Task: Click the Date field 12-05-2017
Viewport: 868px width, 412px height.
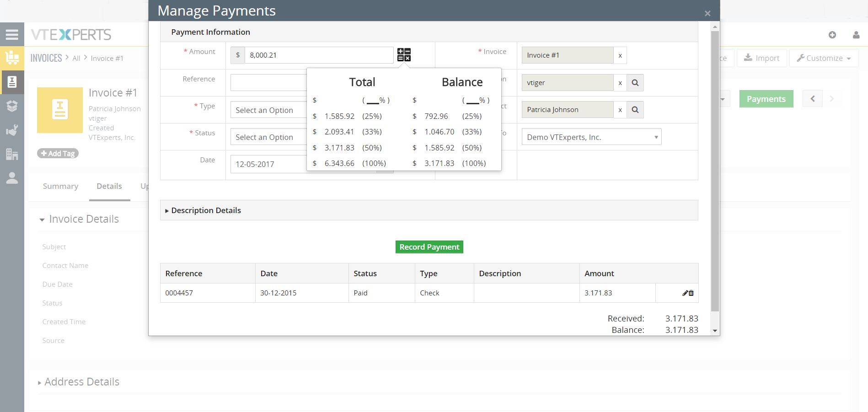Action: (x=269, y=164)
